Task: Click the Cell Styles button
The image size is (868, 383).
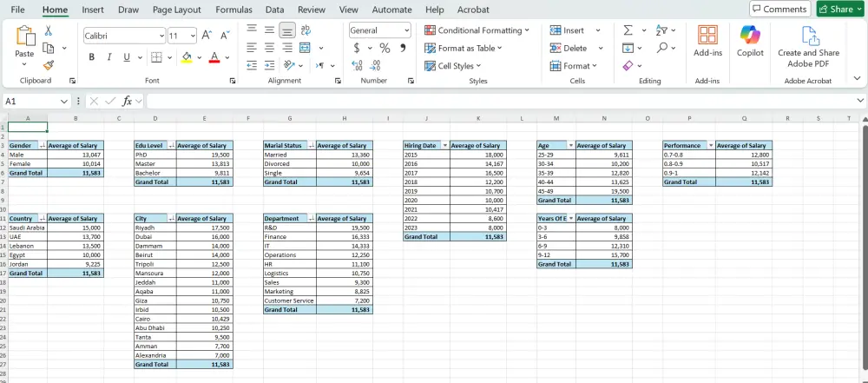Action: coord(453,66)
